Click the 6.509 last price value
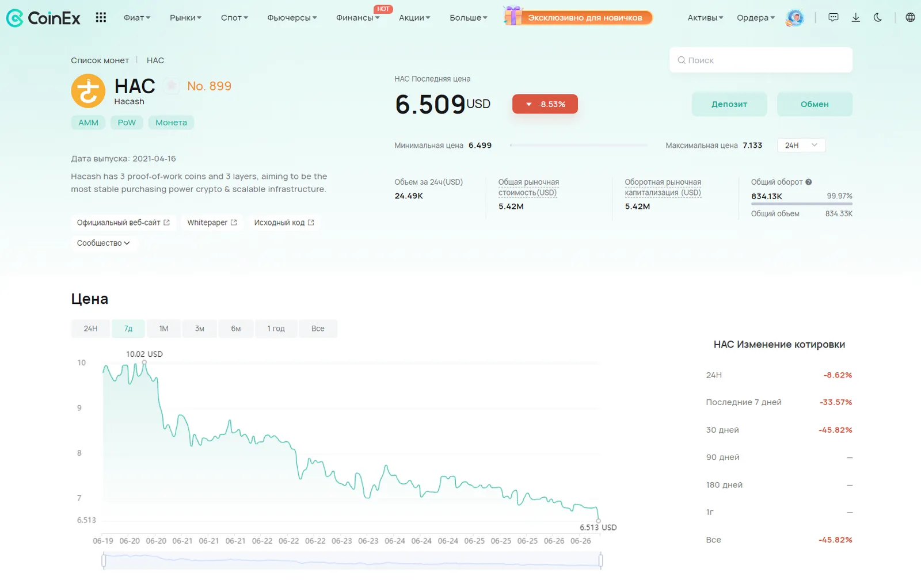 [x=430, y=105]
